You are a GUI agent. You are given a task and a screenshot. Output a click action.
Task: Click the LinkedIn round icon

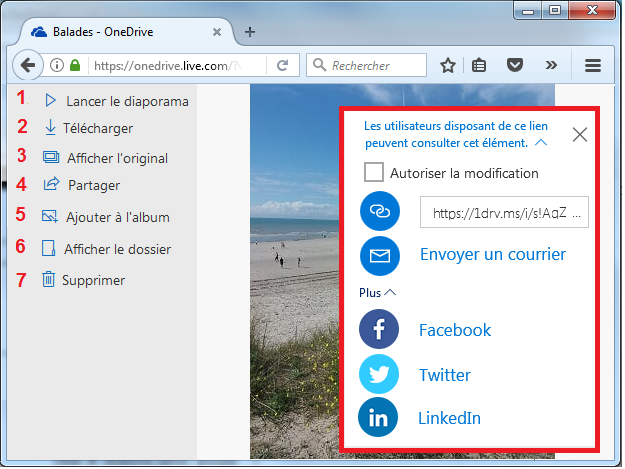378,417
